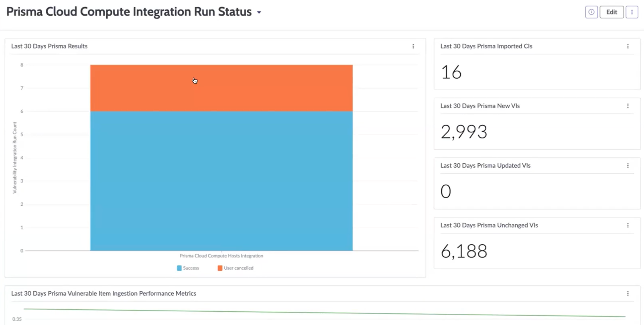Click the Last 30 Days Prisma New VIs title
Image resolution: width=644 pixels, height=325 pixels.
coord(480,106)
